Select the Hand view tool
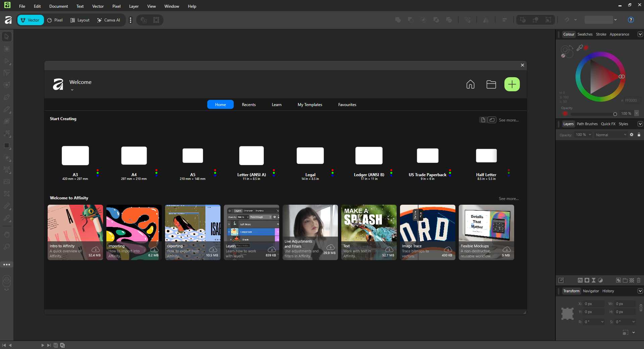Screen dimensions: 644x349 7,234
